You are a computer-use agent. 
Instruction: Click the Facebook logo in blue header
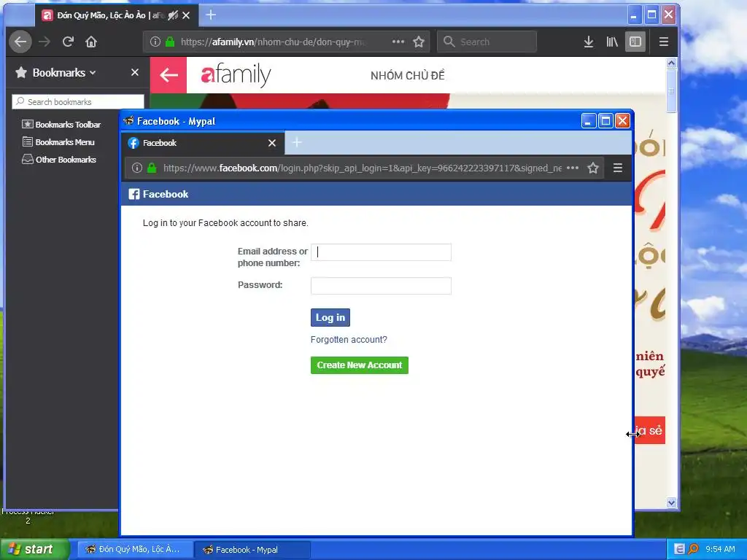pyautogui.click(x=158, y=194)
